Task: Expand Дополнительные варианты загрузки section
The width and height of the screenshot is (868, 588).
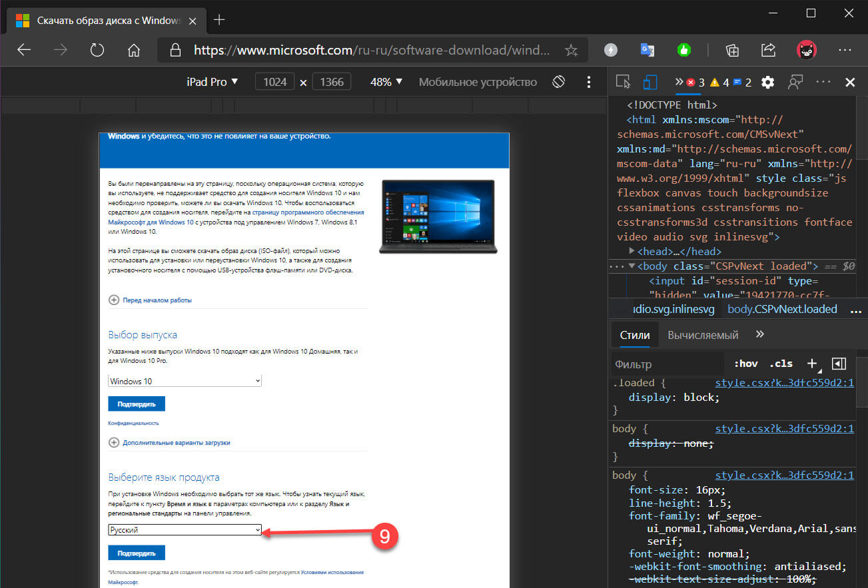Action: click(169, 442)
